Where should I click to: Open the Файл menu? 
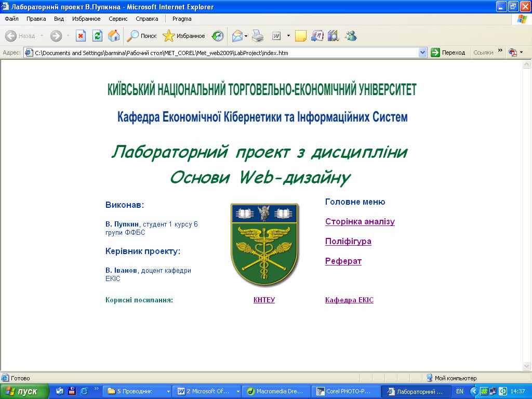pyautogui.click(x=11, y=19)
